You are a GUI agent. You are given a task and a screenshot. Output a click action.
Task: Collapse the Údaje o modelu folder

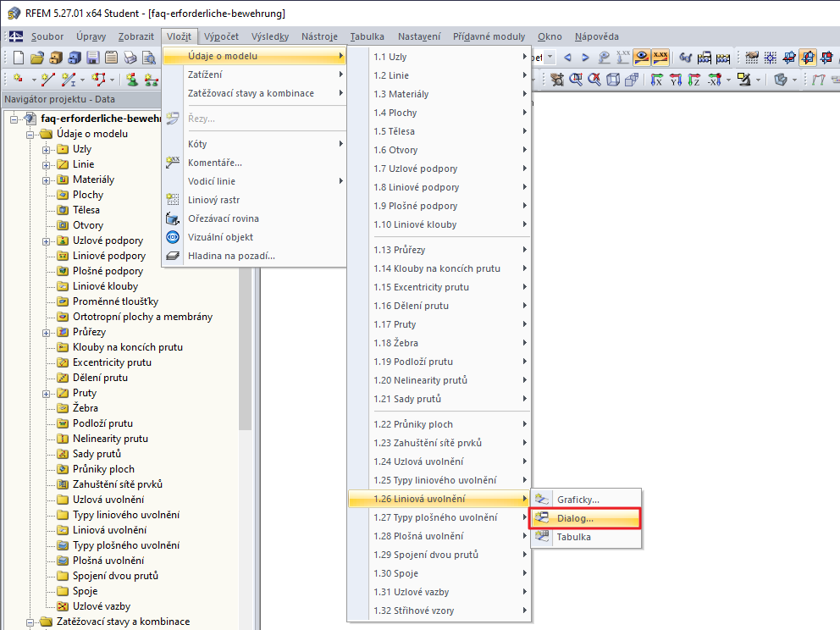point(30,134)
